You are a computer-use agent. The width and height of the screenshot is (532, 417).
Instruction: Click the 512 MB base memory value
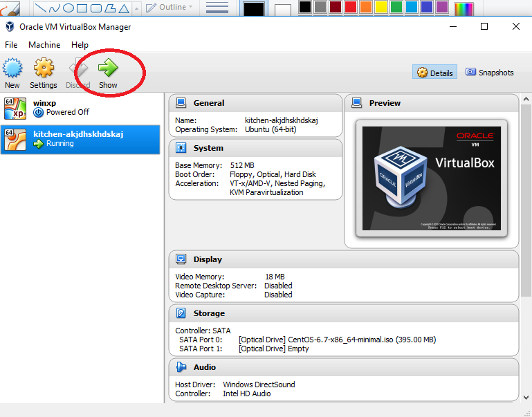pyautogui.click(x=242, y=165)
